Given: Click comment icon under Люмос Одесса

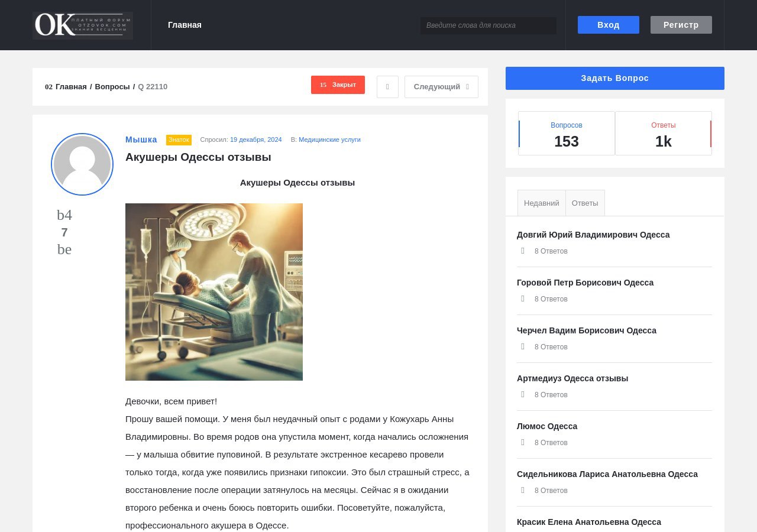Looking at the screenshot, I should tap(523, 442).
